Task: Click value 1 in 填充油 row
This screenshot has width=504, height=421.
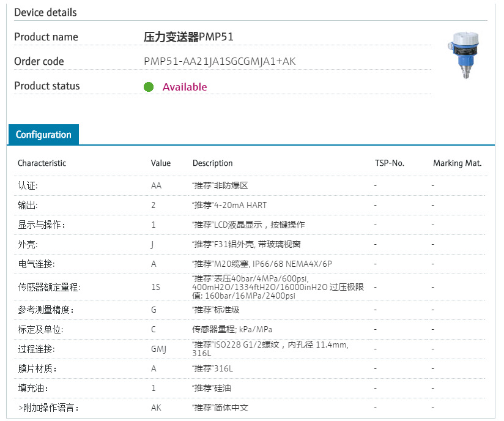Action: (154, 388)
